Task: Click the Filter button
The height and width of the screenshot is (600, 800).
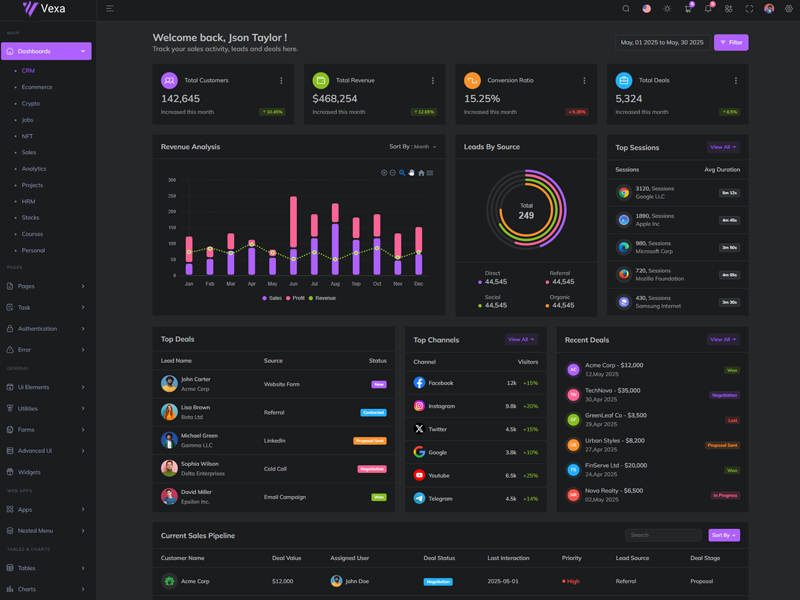Action: tap(731, 43)
